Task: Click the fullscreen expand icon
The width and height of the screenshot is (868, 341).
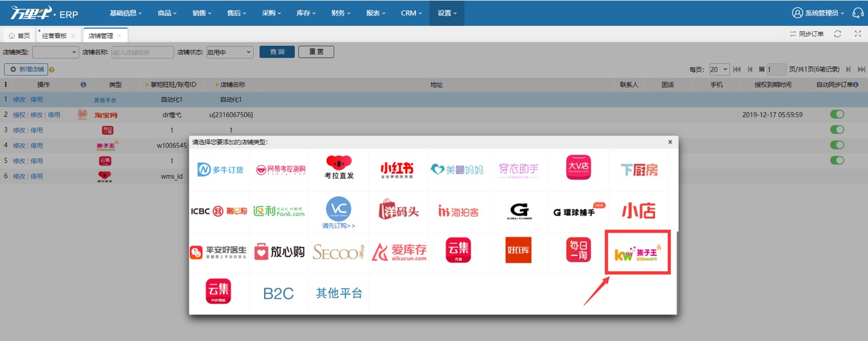Action: [x=858, y=34]
